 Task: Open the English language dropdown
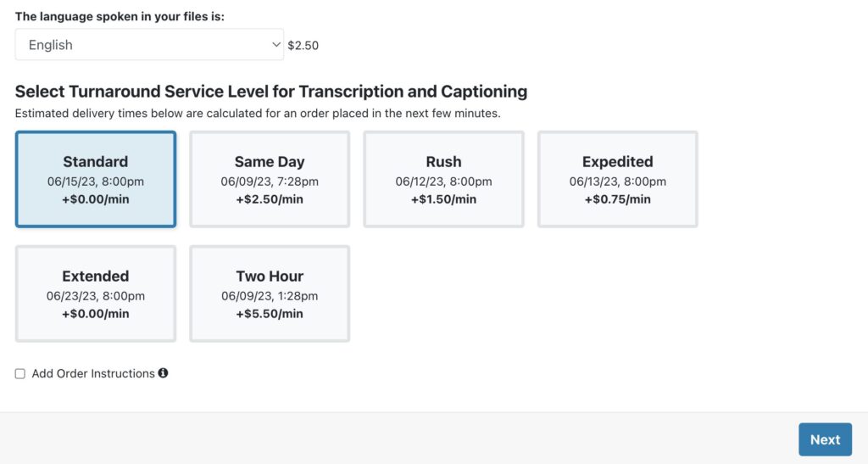coord(148,45)
